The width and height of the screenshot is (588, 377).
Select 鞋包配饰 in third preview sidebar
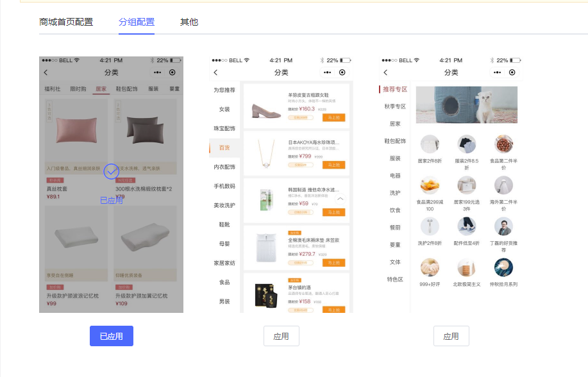[395, 141]
